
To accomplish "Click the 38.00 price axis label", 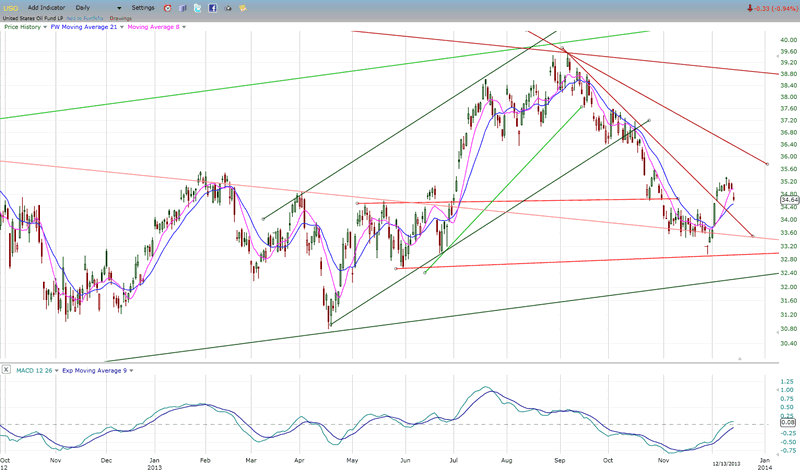I will 789,97.
